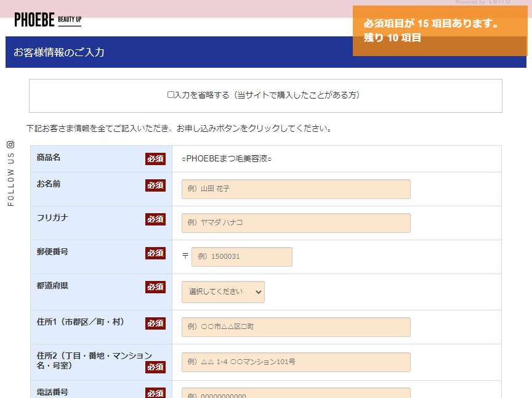
Task: Click the 郵便番号 field label
Action: (52, 251)
